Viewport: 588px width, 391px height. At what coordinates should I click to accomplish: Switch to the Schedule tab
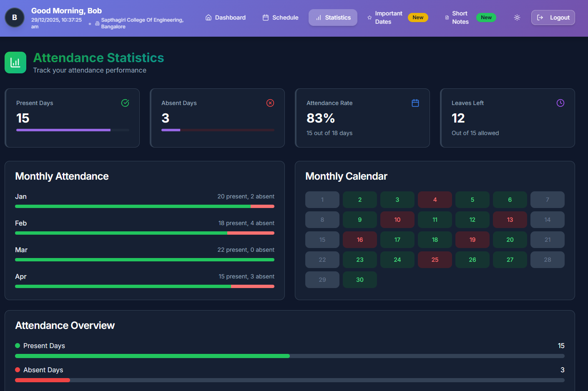pyautogui.click(x=280, y=18)
